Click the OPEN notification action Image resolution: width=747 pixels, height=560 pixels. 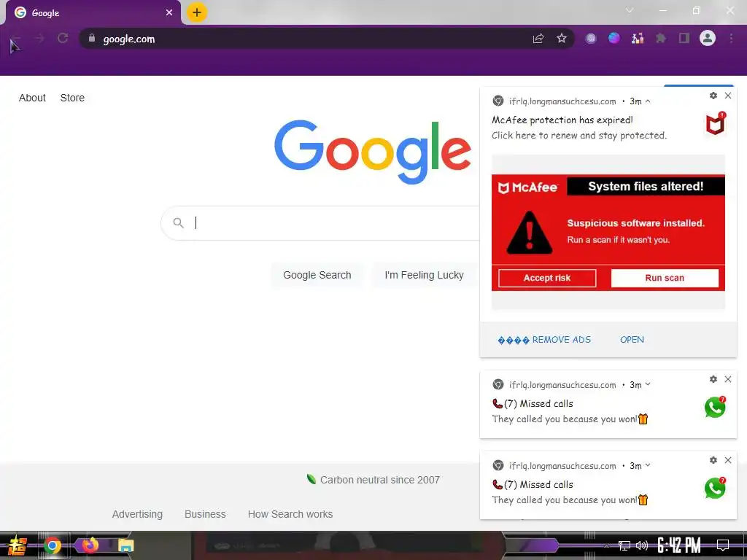coord(632,340)
